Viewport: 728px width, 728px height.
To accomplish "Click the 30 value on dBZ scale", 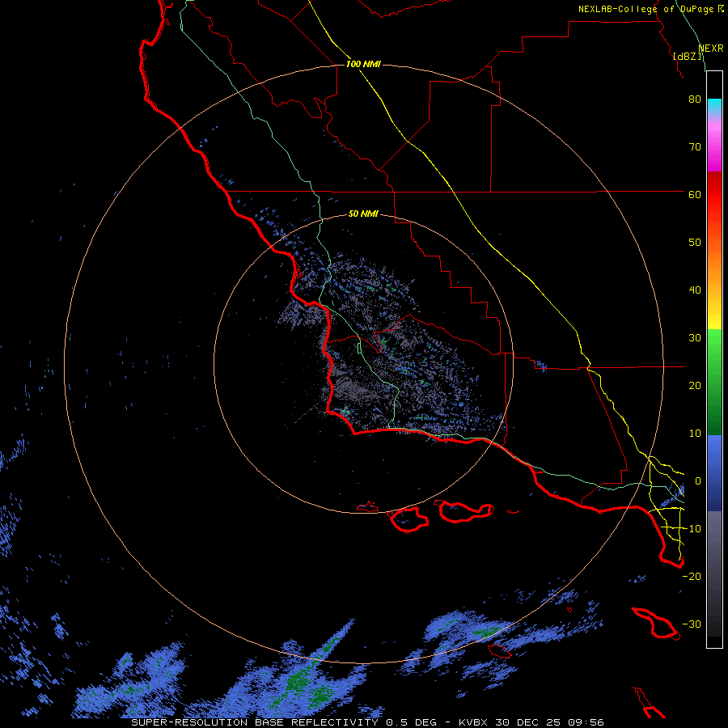I will (695, 337).
